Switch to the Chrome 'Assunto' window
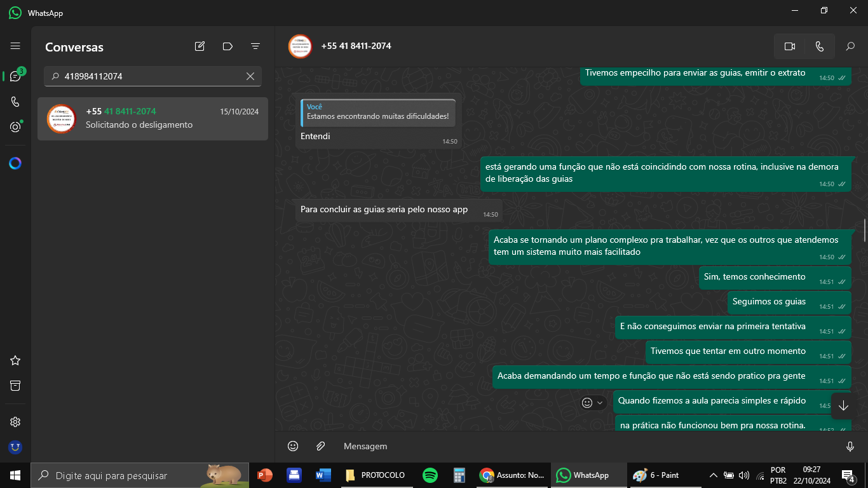The image size is (868, 488). click(512, 475)
